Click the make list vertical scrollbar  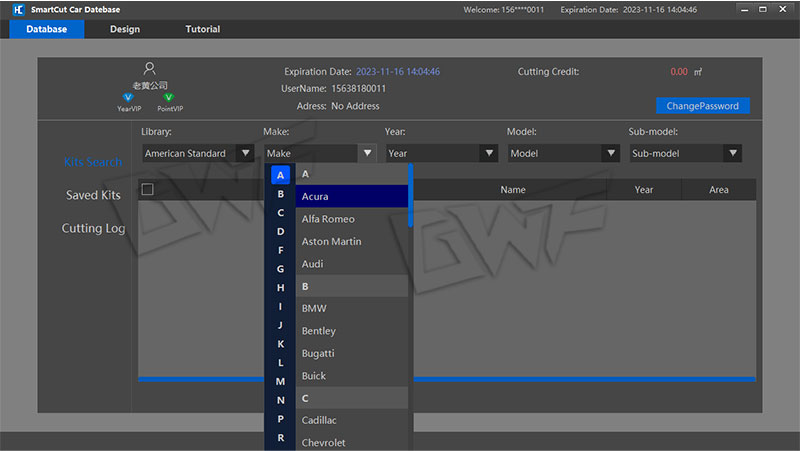click(x=410, y=200)
